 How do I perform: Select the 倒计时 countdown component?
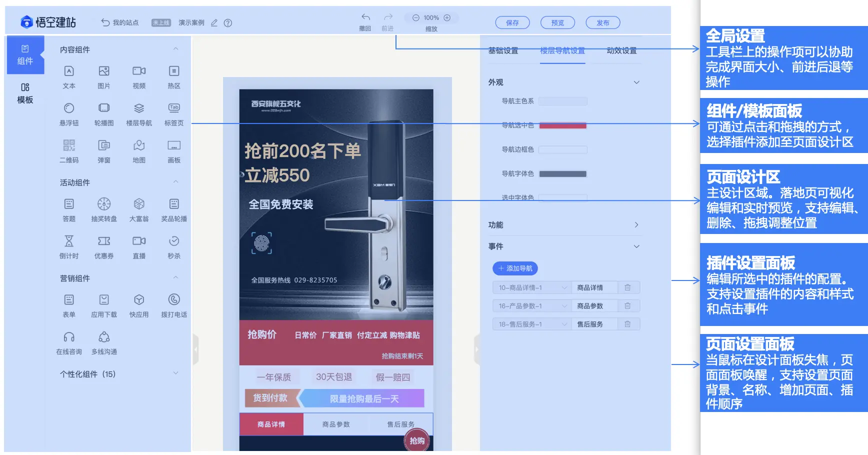[68, 242]
